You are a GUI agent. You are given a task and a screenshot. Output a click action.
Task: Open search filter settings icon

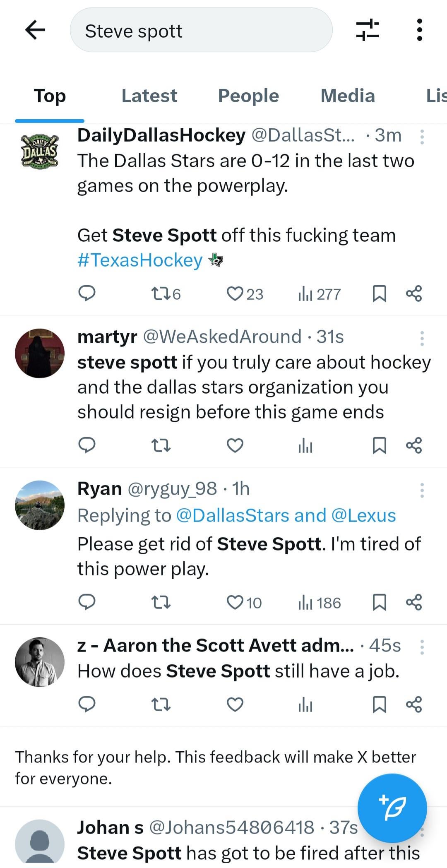[x=367, y=30]
